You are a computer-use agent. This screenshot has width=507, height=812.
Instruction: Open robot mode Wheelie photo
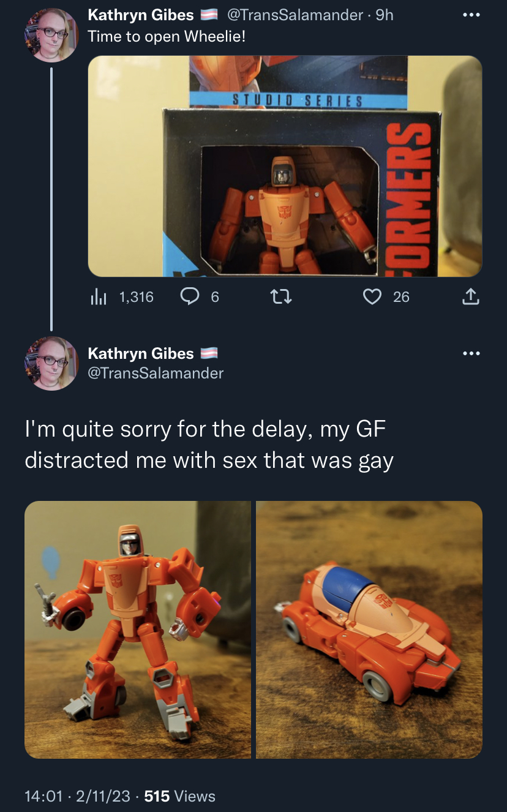coord(138,630)
